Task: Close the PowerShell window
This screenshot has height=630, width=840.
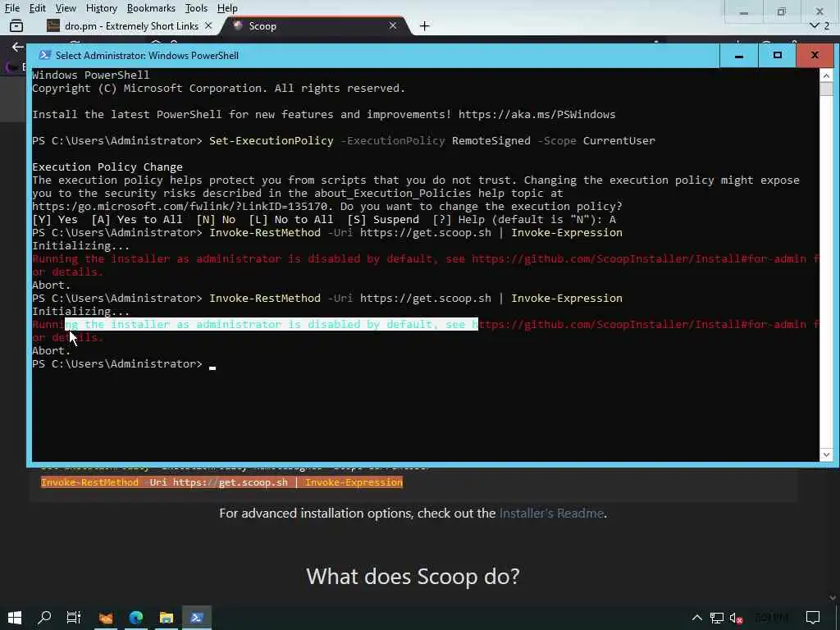Action: click(815, 55)
